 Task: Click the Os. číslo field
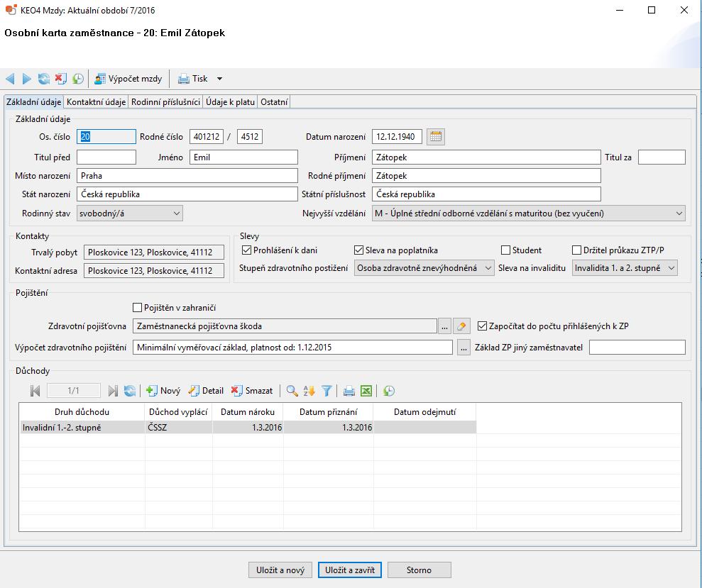(x=106, y=136)
